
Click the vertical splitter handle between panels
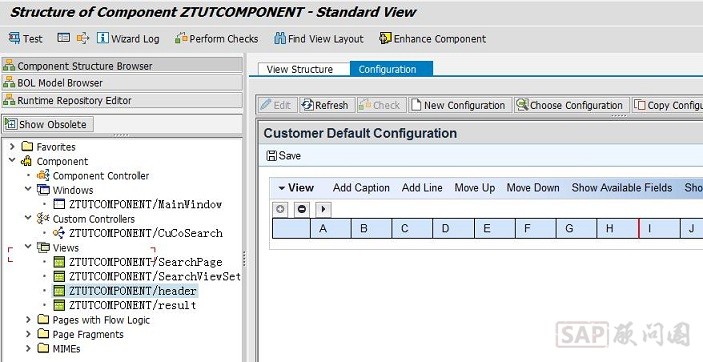coord(244,259)
